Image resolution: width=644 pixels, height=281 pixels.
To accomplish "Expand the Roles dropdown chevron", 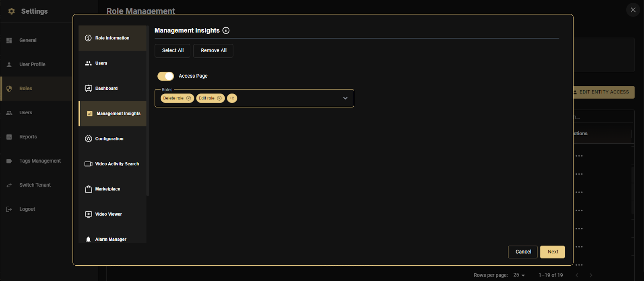I will pos(345,98).
